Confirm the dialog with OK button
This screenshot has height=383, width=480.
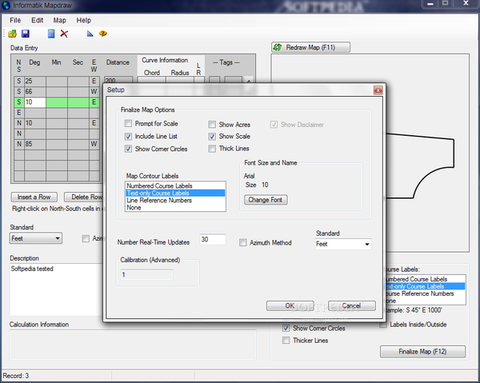point(290,306)
